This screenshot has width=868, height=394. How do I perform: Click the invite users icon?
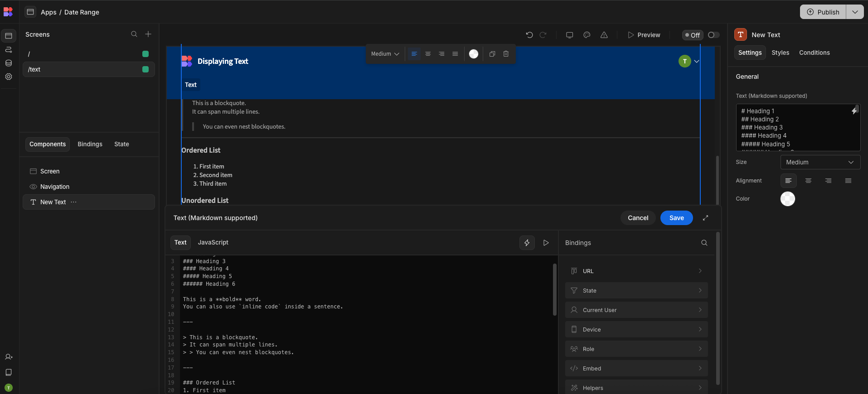click(x=9, y=357)
